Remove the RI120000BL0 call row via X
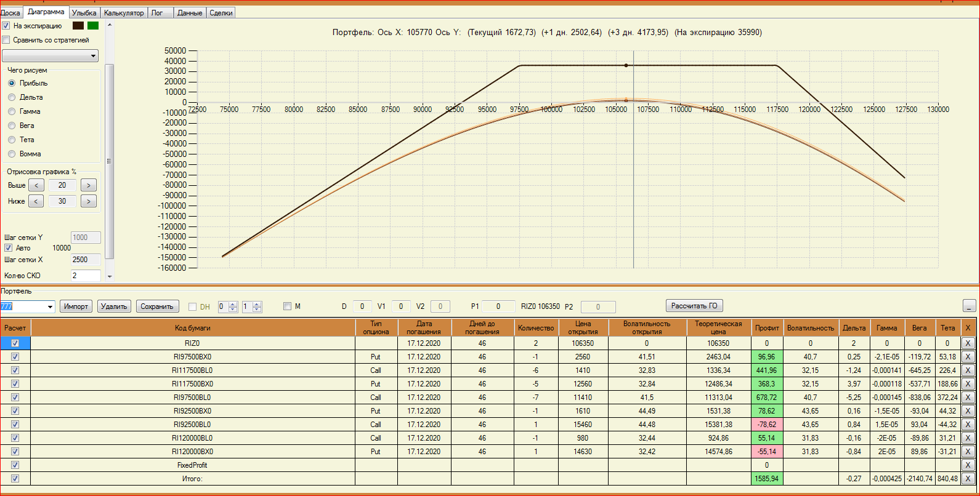Image resolution: width=980 pixels, height=496 pixels. (968, 438)
